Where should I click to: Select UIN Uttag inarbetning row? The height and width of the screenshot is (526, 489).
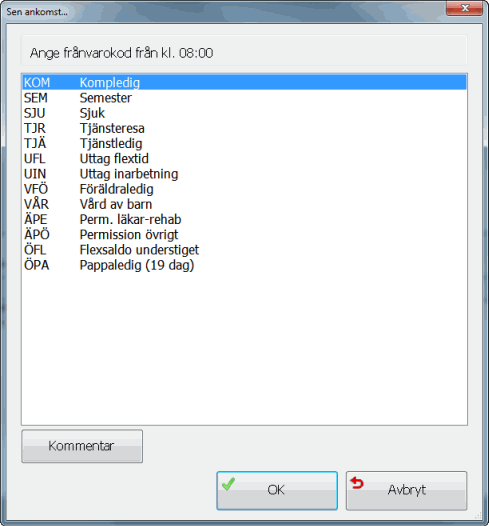[x=244, y=174]
